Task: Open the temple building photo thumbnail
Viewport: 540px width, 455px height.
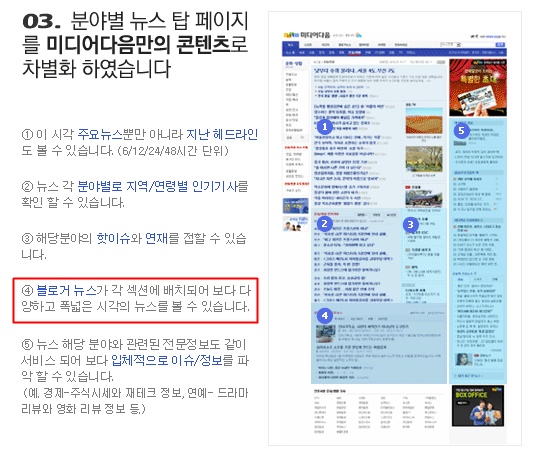Action: (424, 198)
